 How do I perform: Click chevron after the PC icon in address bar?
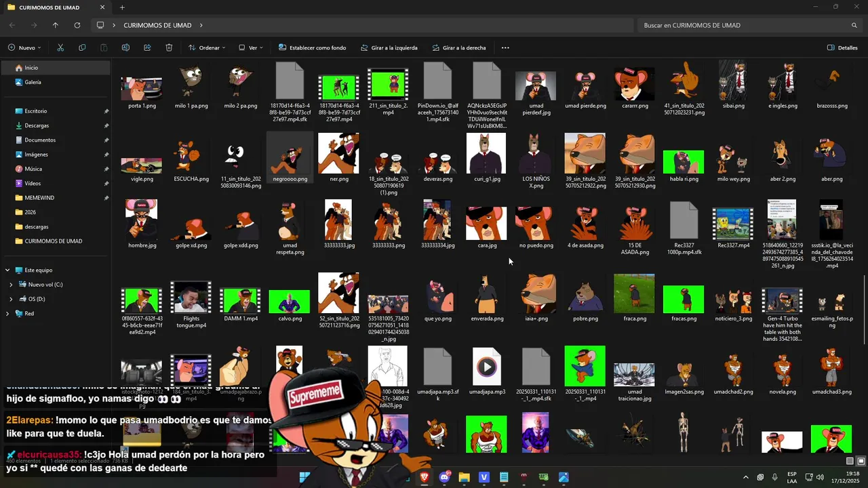tap(114, 25)
